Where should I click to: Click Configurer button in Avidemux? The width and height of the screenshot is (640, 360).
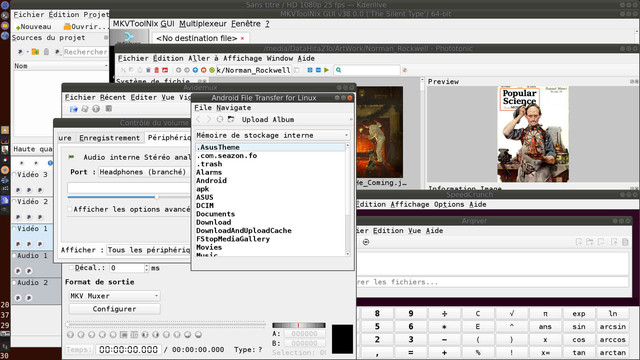[x=114, y=309]
